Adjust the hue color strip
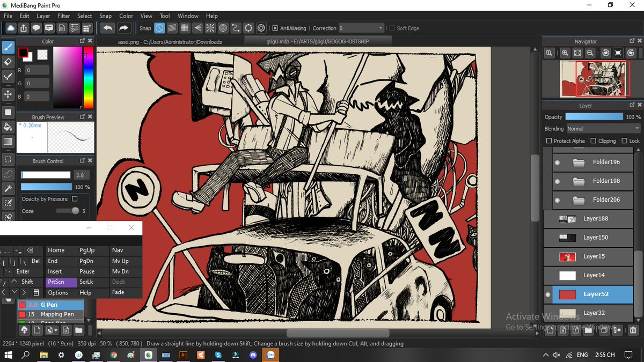The height and width of the screenshot is (362, 644). (x=89, y=77)
